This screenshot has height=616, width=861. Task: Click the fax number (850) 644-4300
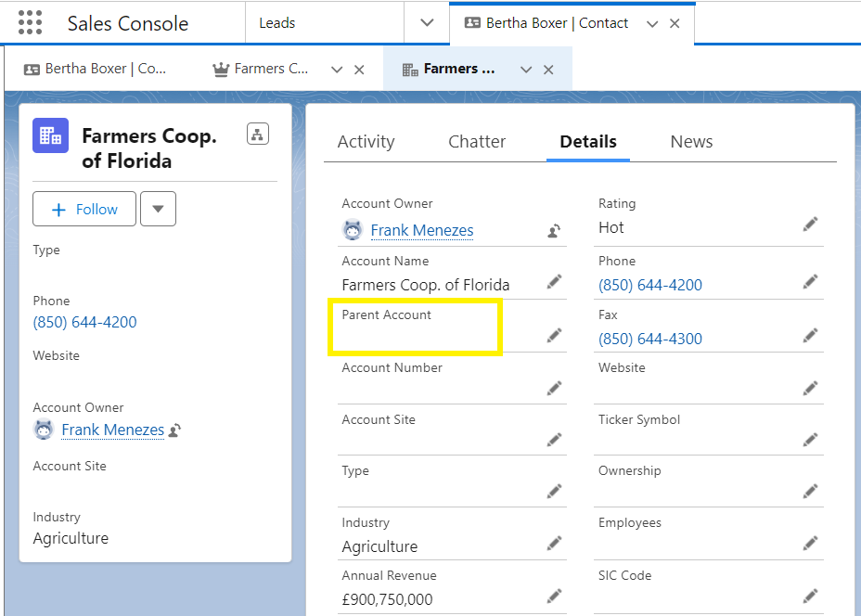[650, 339]
